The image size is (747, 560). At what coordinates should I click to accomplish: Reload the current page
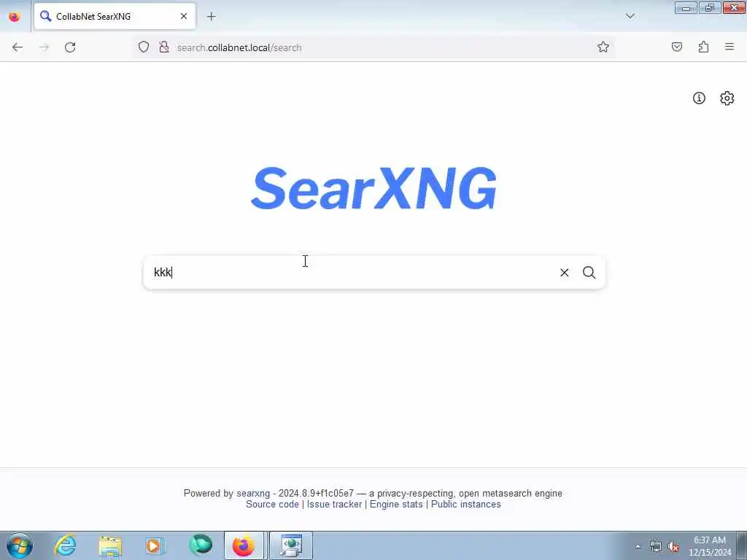pos(70,47)
